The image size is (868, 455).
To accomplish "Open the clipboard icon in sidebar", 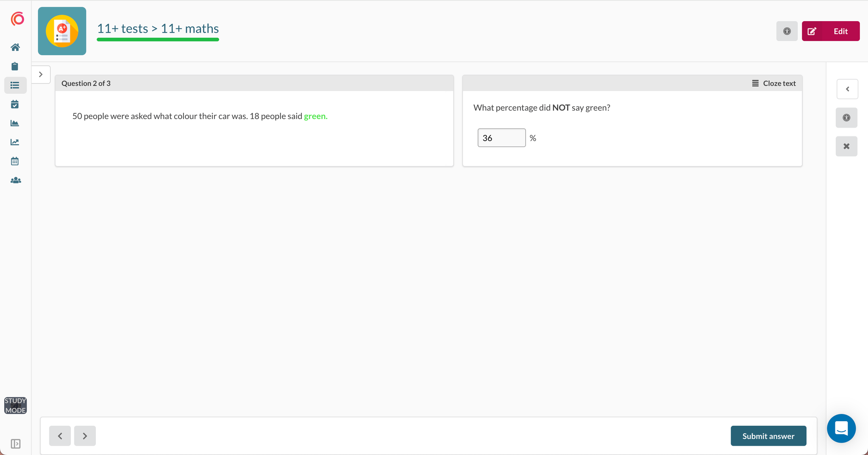I will tap(15, 66).
